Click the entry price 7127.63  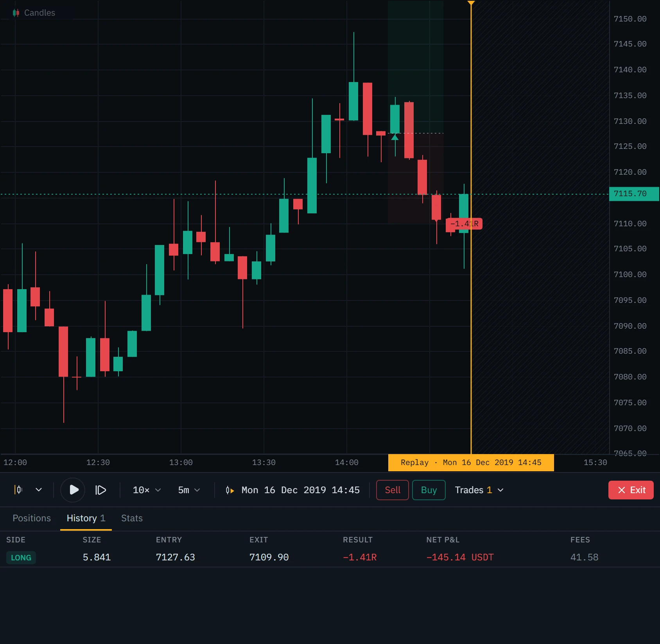coord(175,557)
